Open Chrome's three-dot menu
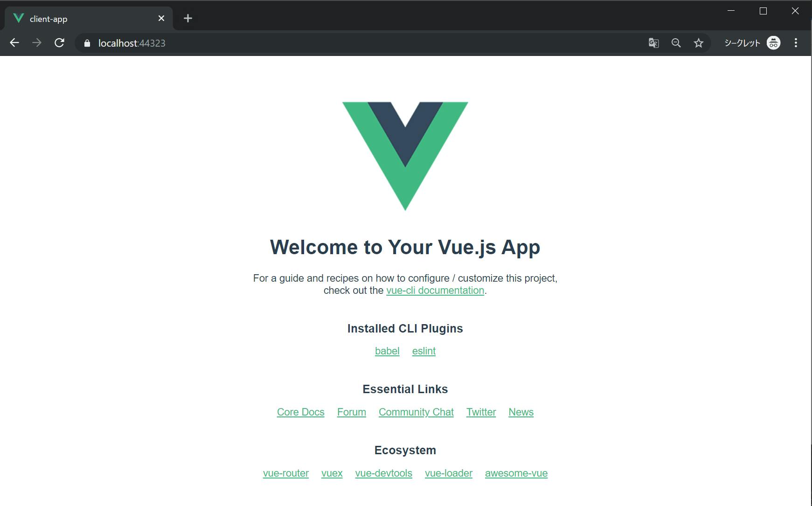 (796, 43)
